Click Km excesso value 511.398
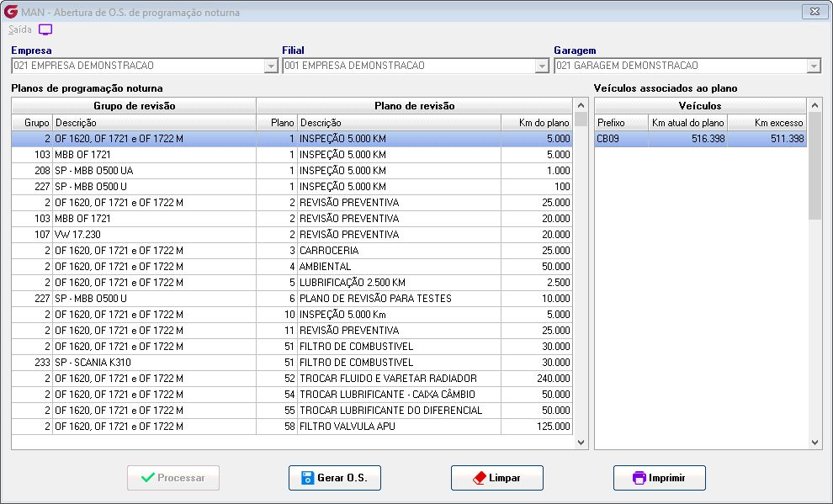 coord(788,139)
